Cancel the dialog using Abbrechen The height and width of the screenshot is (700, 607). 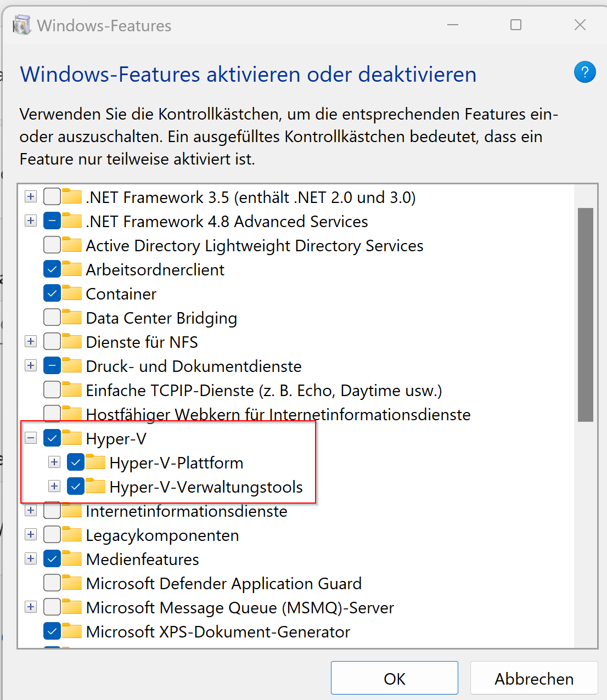click(x=533, y=678)
